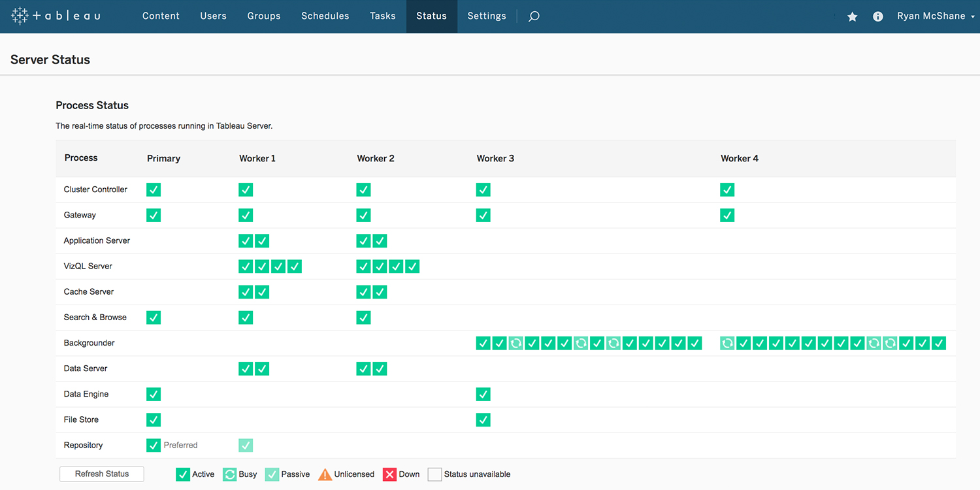Click the Refresh Status button
This screenshot has width=980, height=490.
(102, 474)
